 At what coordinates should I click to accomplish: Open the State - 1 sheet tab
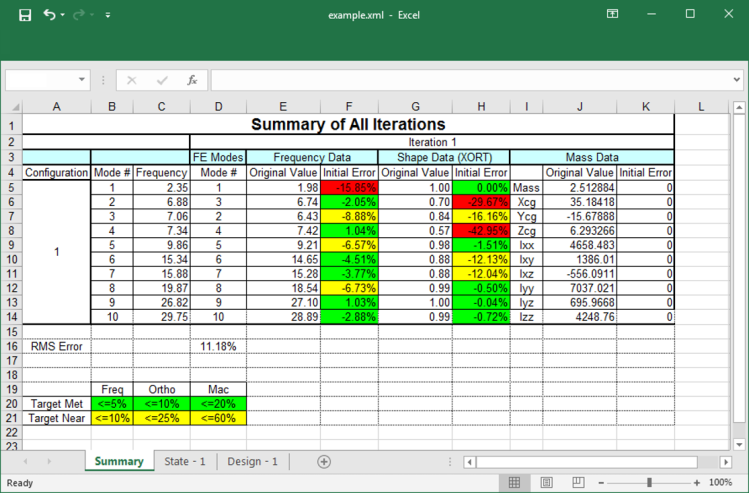tap(184, 461)
